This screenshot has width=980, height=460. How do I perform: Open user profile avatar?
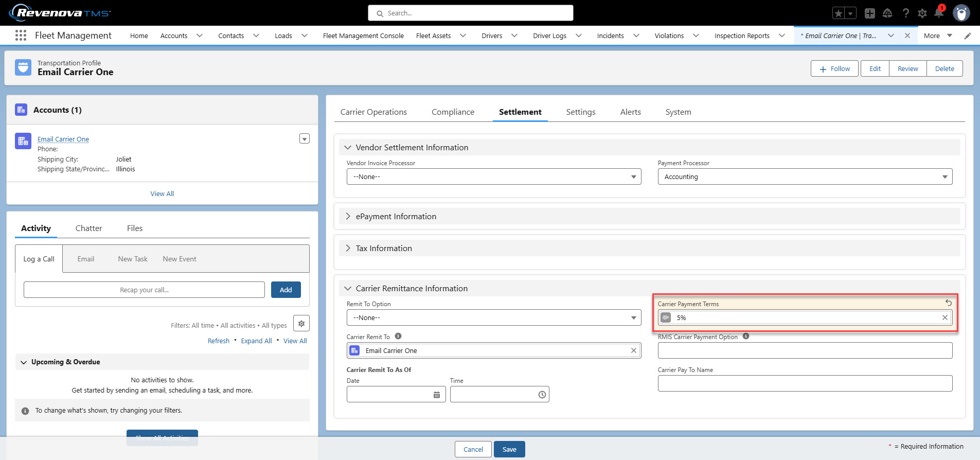point(961,13)
